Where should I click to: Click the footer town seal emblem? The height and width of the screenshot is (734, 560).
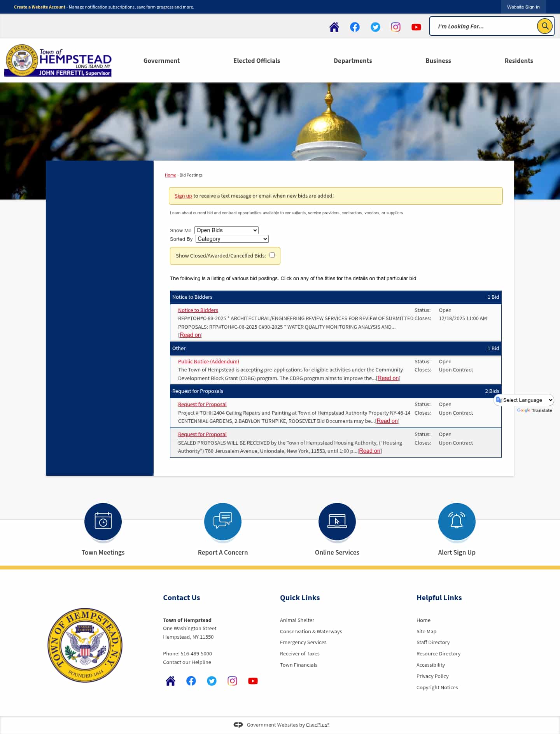click(85, 645)
